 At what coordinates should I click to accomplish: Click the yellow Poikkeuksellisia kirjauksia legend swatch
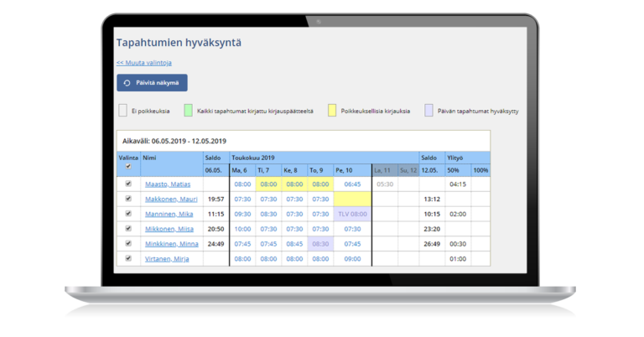point(333,111)
